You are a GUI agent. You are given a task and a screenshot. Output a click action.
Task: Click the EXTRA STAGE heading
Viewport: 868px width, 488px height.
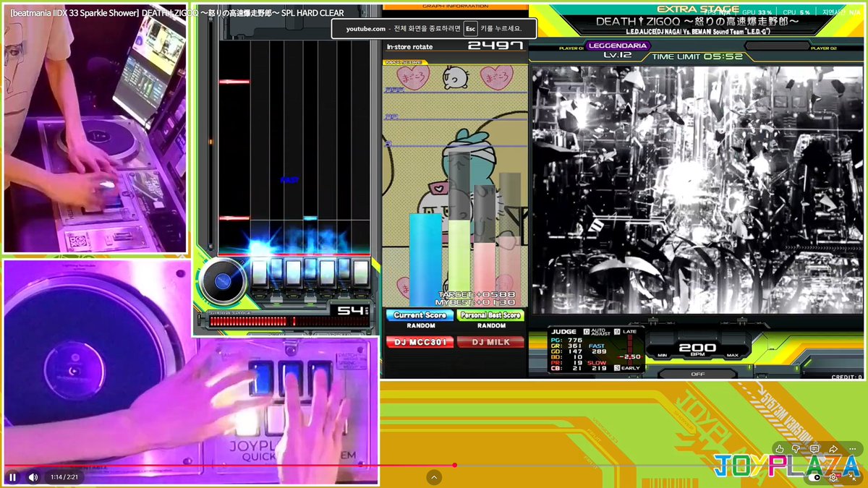[x=697, y=9]
